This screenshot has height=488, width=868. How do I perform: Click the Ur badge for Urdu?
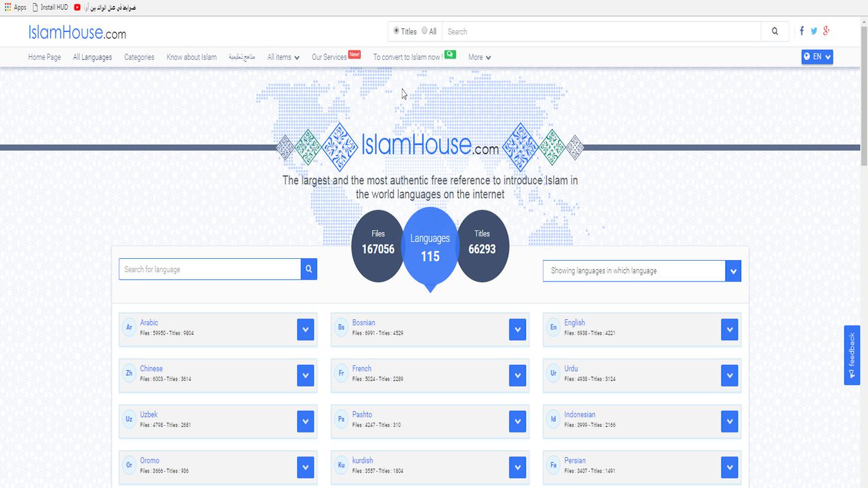[x=553, y=373]
